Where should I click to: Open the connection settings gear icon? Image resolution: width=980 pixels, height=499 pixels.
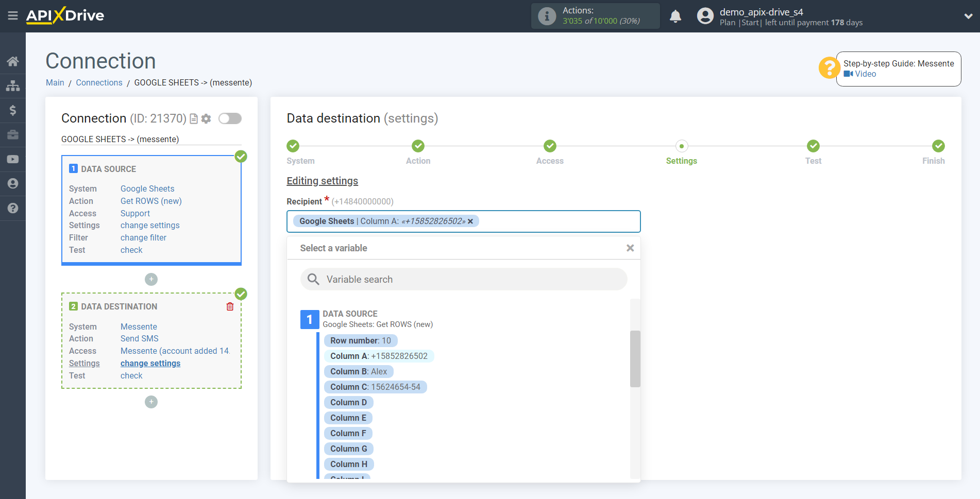coord(206,119)
